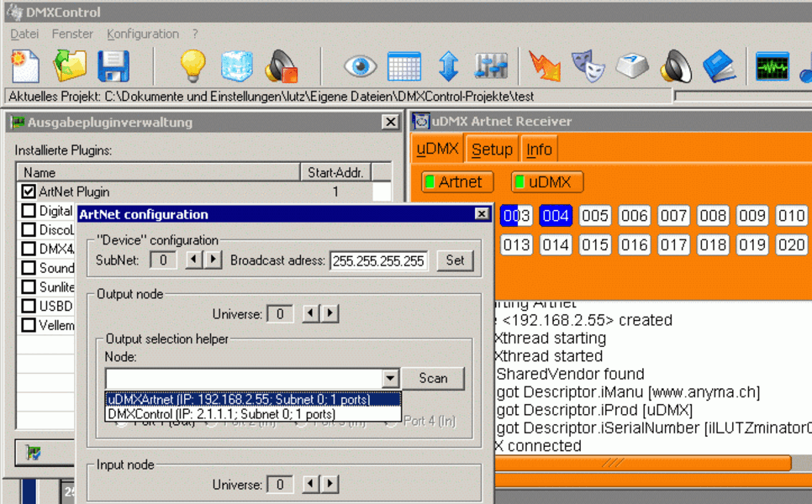Check the DMX4 plugin checkbox
The width and height of the screenshot is (812, 504).
pyautogui.click(x=29, y=249)
